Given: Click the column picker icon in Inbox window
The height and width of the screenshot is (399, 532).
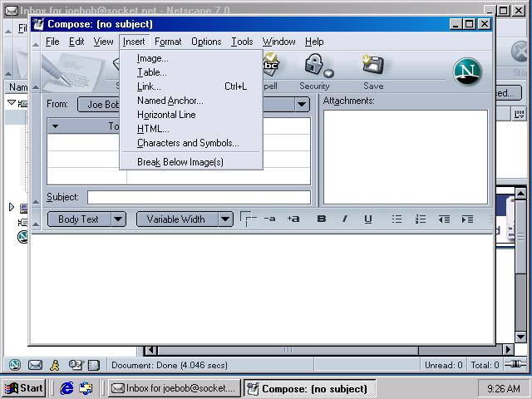Looking at the screenshot, I should coord(519,115).
